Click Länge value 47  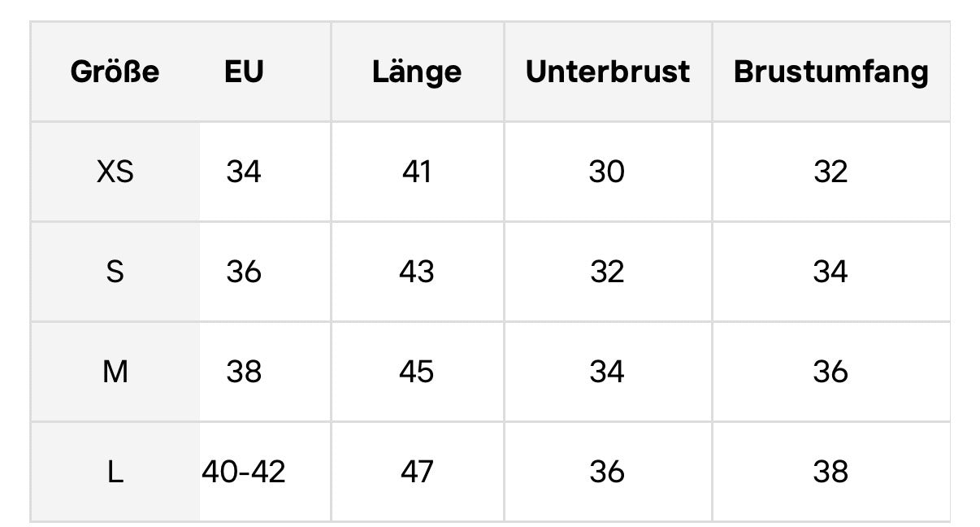[x=417, y=472]
